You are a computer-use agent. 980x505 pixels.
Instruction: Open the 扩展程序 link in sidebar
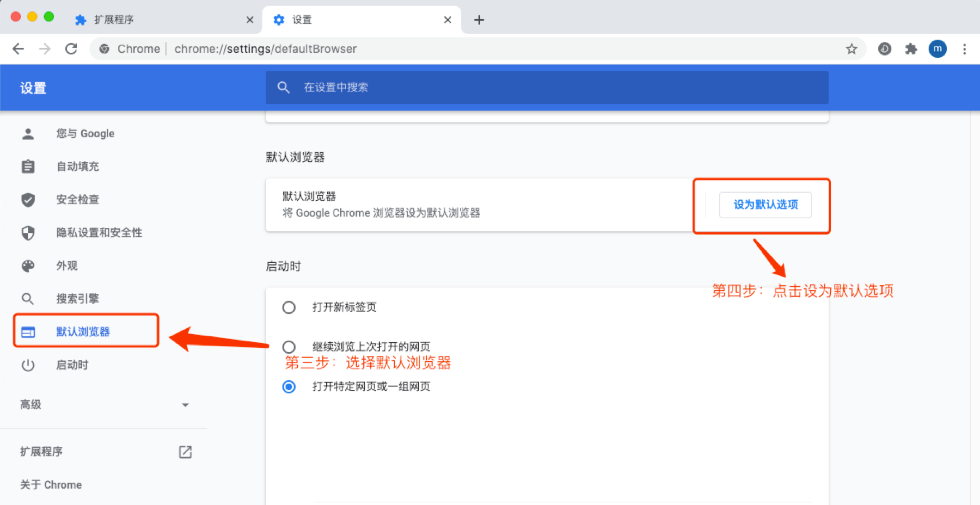41,452
